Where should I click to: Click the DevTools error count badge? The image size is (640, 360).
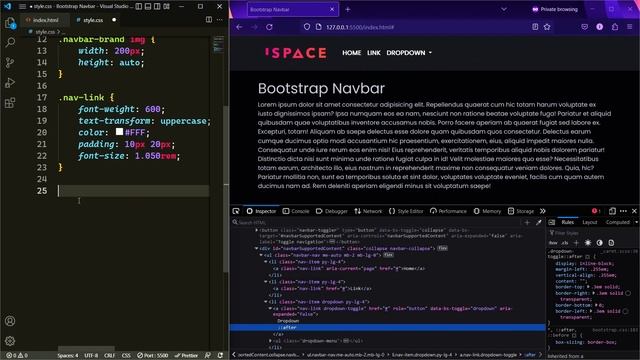tap(596, 211)
